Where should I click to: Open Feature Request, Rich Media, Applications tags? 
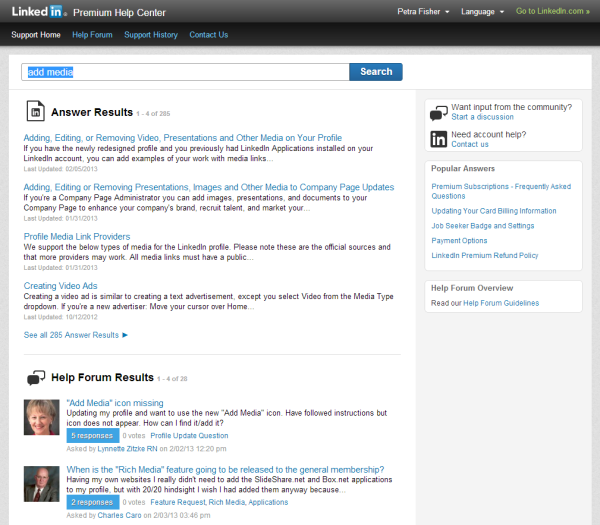click(219, 502)
